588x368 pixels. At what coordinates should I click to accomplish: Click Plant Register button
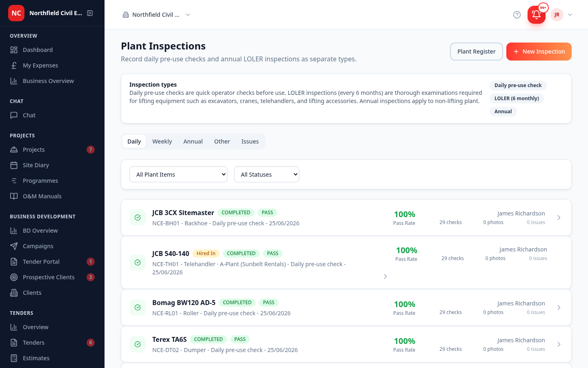tap(477, 52)
